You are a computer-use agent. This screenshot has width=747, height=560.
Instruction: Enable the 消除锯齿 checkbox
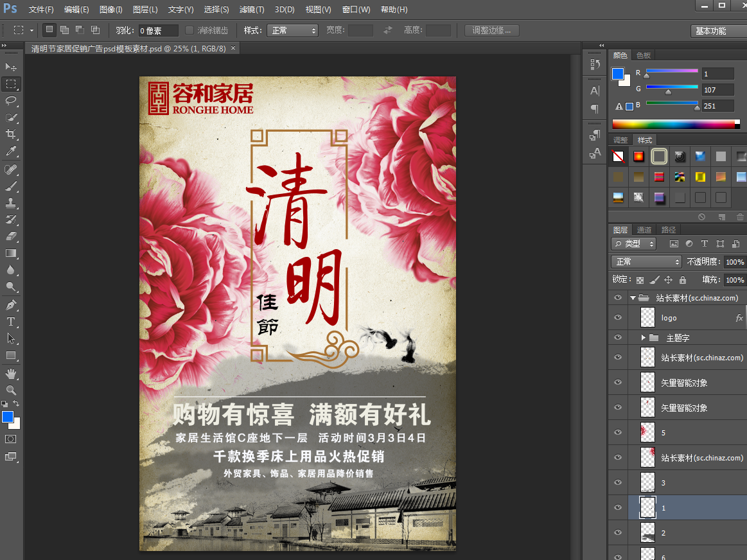189,30
